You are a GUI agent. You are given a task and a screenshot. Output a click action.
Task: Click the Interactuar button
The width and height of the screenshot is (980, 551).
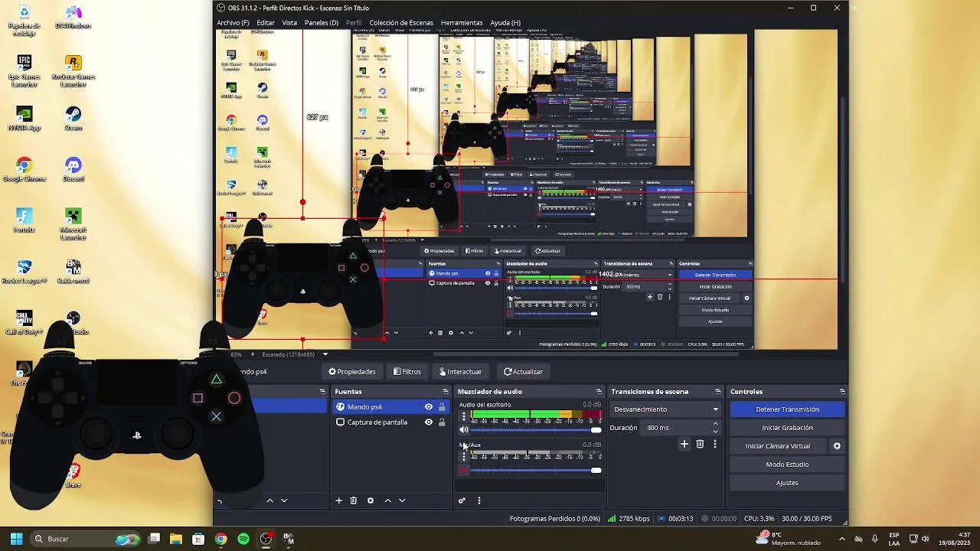[460, 372]
